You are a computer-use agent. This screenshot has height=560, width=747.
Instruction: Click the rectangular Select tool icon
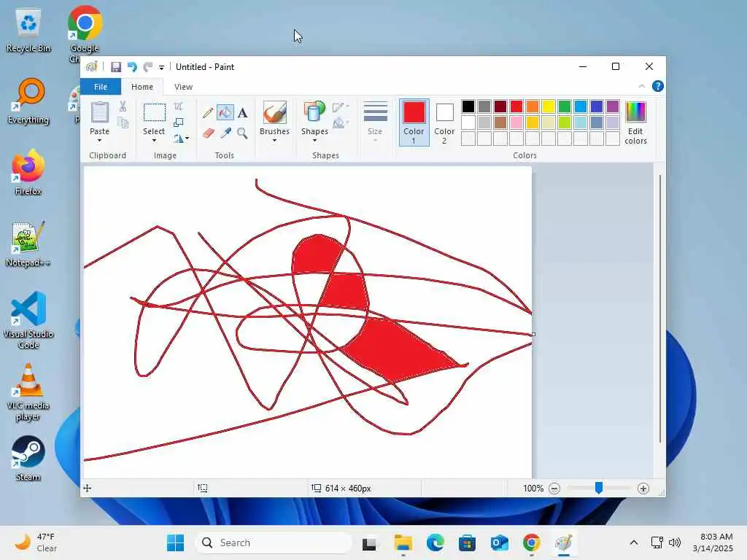point(155,113)
